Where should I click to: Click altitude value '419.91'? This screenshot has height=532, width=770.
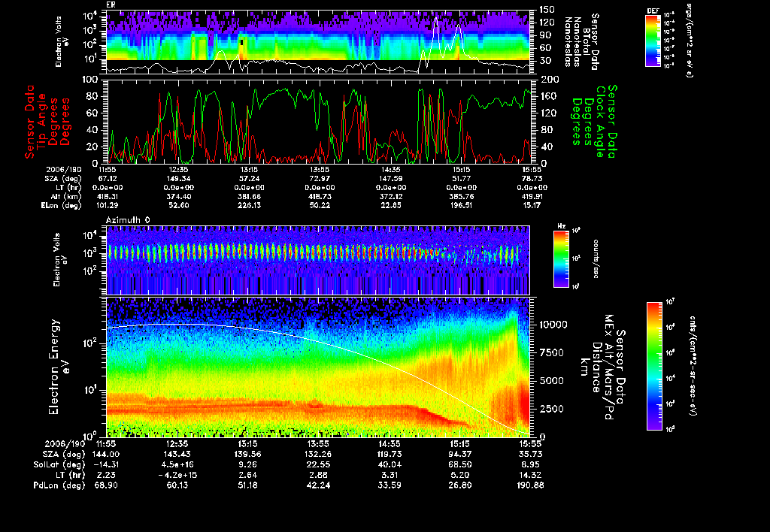532,196
